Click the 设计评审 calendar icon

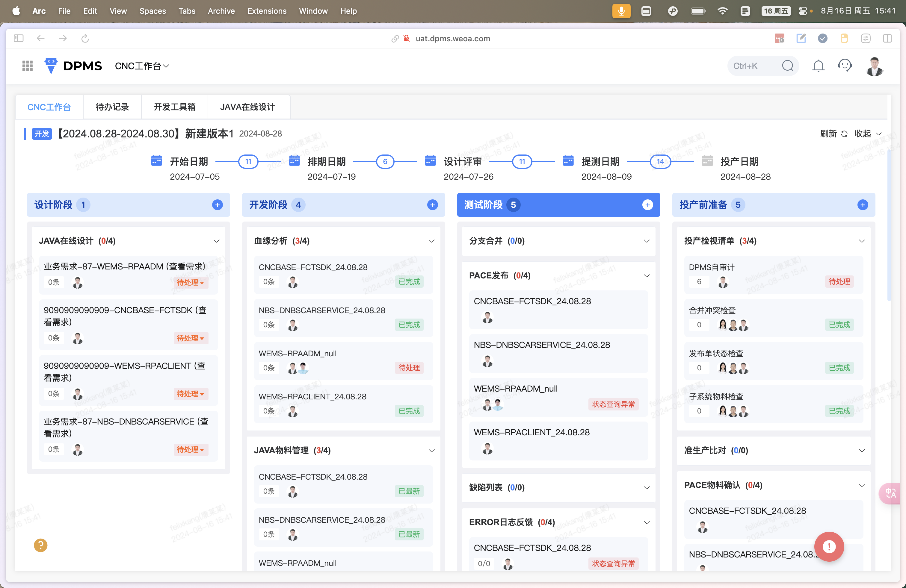tap(430, 160)
